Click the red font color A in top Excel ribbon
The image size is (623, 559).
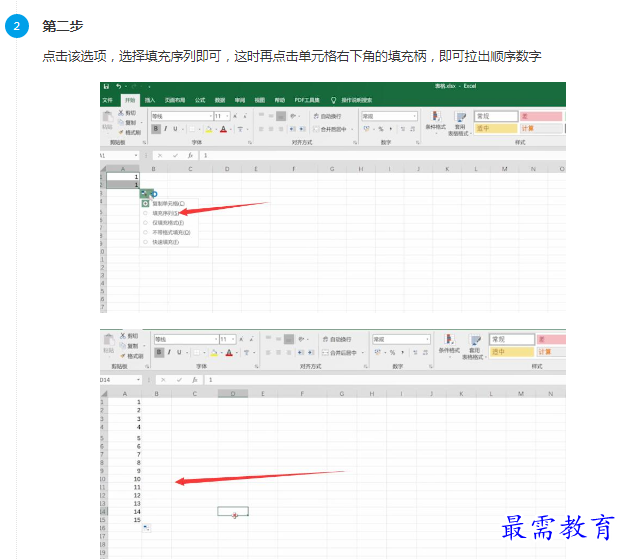(x=223, y=129)
